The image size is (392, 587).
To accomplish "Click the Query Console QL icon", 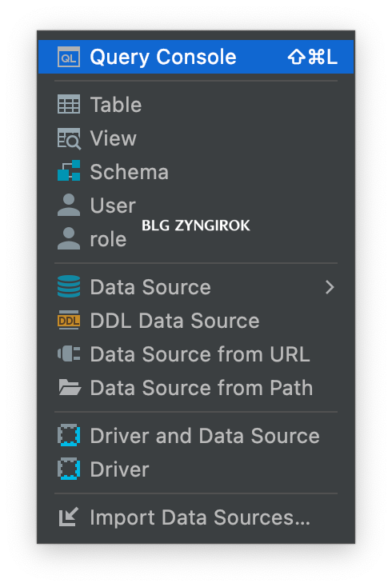I will [69, 57].
